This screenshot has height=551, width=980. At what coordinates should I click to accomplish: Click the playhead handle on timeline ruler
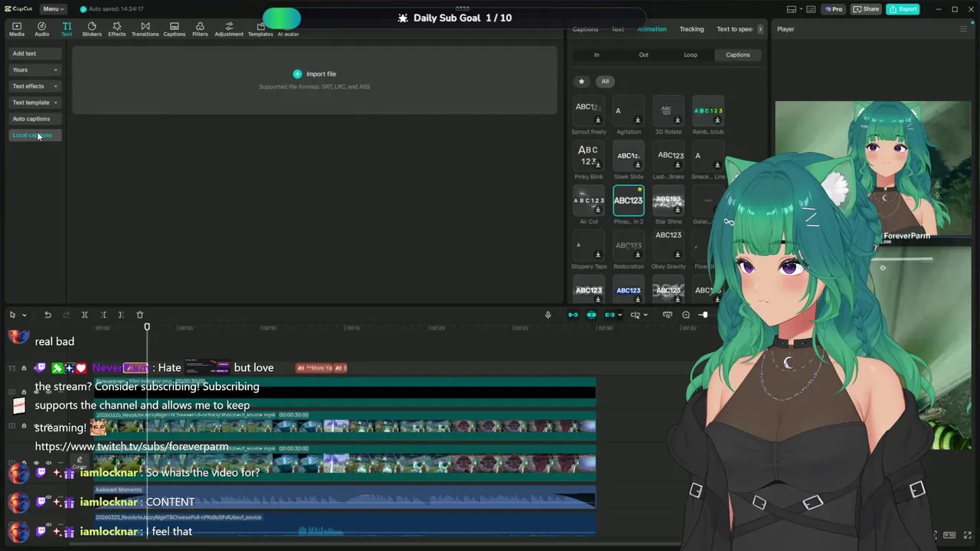[x=147, y=327]
